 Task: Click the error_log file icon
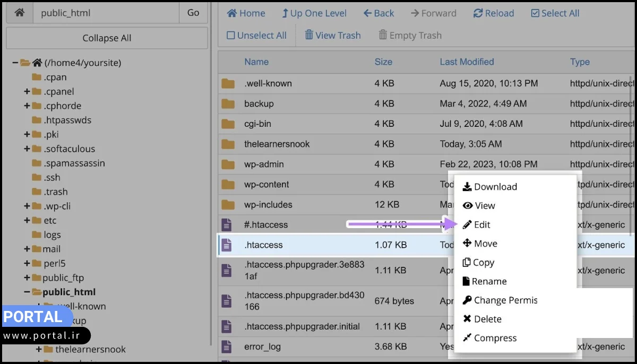pos(227,347)
